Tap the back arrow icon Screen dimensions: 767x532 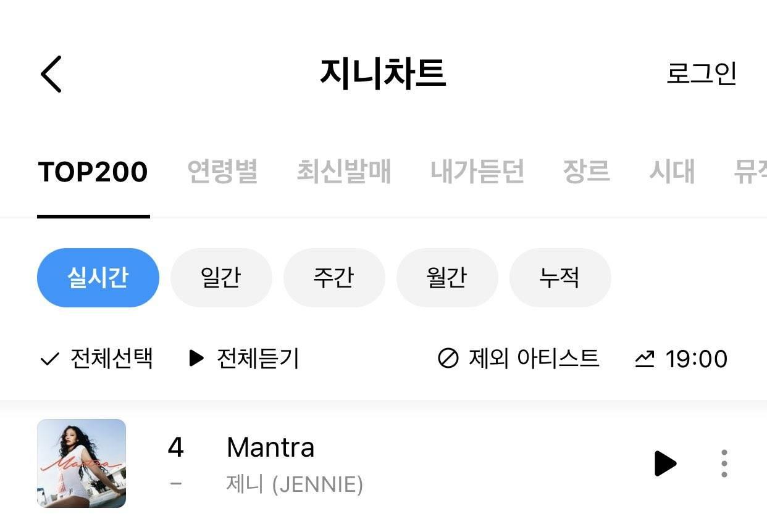(x=52, y=74)
